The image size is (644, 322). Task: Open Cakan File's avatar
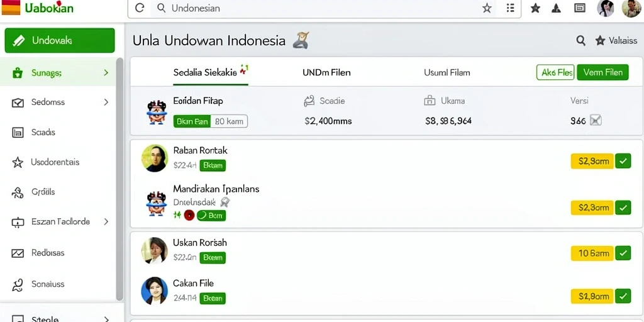click(155, 291)
